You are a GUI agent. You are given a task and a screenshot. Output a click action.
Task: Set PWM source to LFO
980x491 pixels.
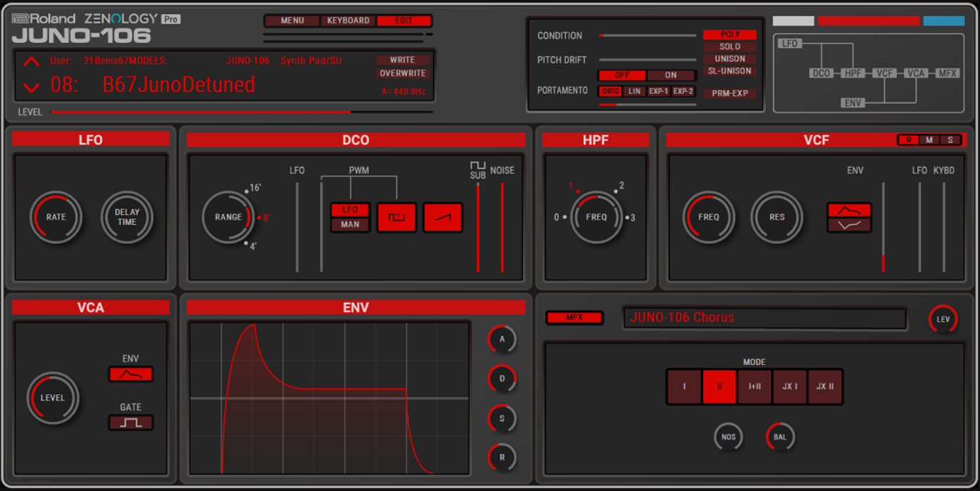tap(350, 210)
